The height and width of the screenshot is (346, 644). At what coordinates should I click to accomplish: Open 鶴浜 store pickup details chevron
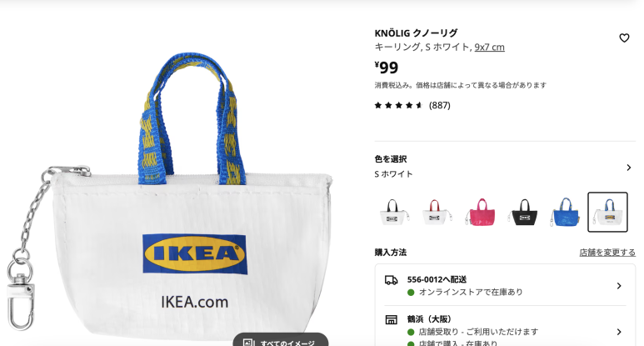pyautogui.click(x=619, y=332)
